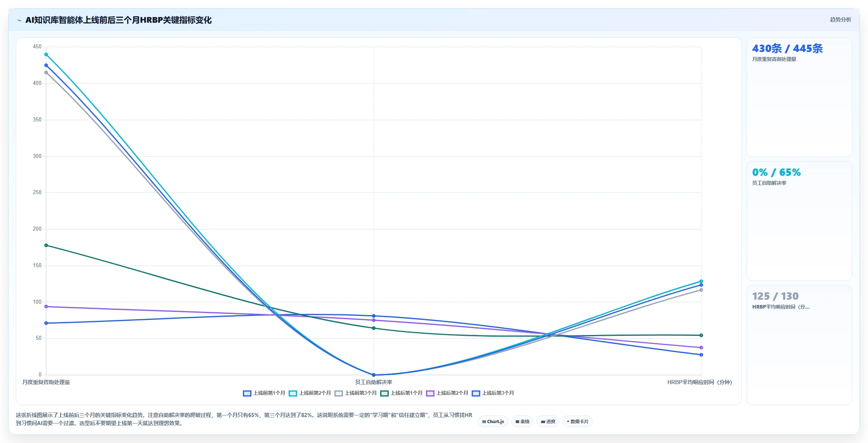Screen dimensions: 868x443
Task: Click cyan point near 128 on HRBP平均响应时间
Action: 701,281
